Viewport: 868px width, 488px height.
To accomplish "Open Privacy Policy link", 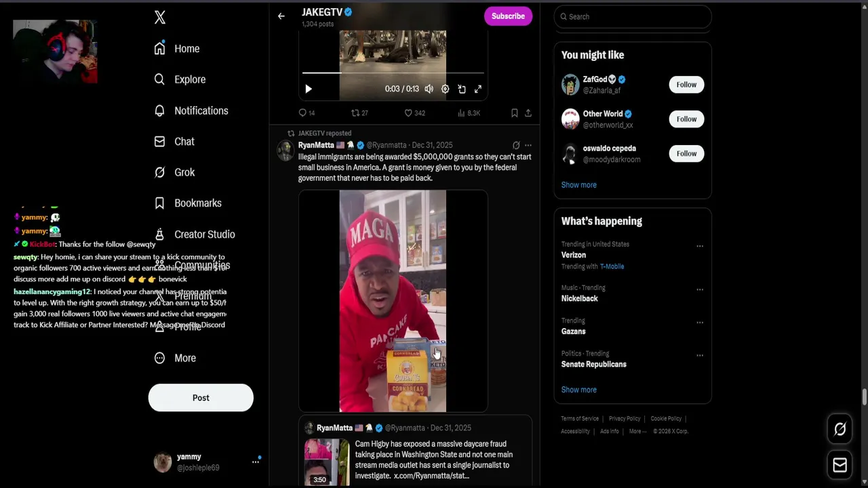I will click(625, 419).
